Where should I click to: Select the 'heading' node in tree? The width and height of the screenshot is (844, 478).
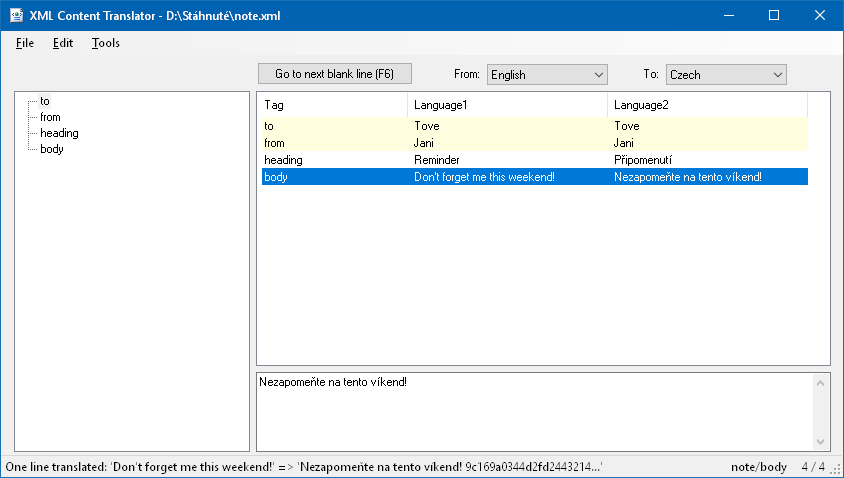coord(59,133)
